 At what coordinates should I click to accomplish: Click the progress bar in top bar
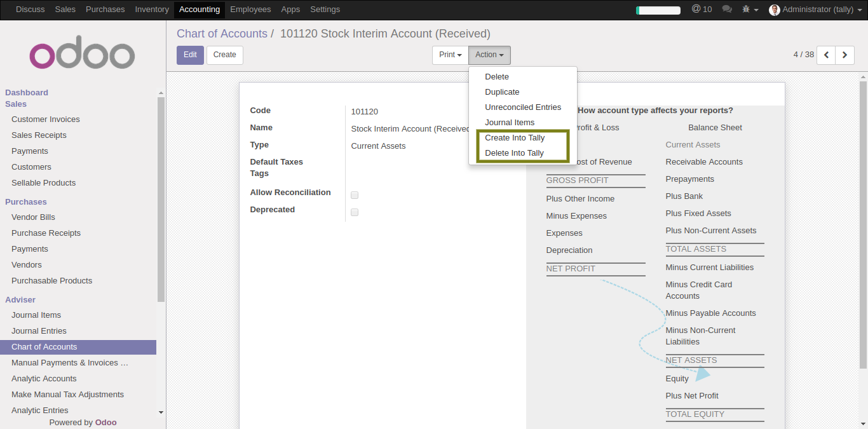tap(658, 10)
